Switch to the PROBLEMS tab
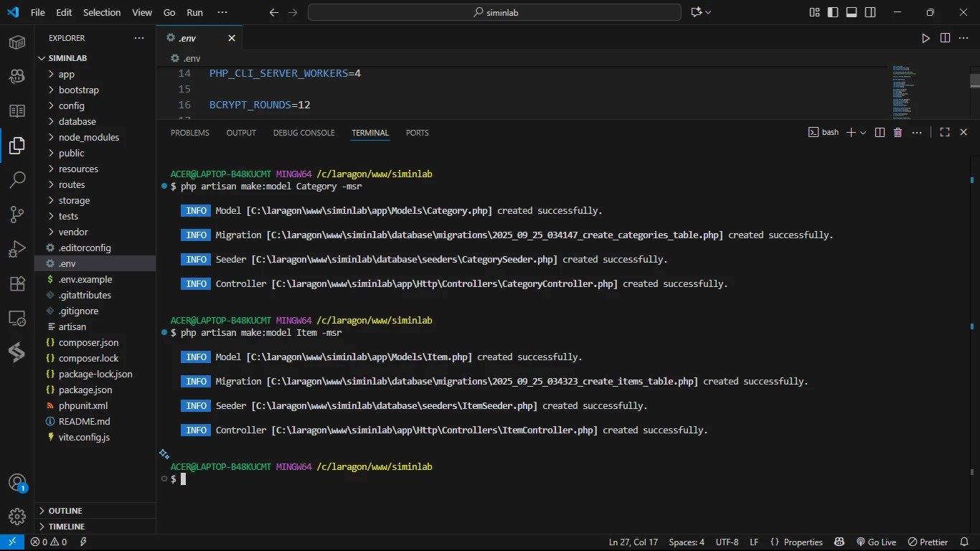Image resolution: width=980 pixels, height=551 pixels. (x=190, y=133)
